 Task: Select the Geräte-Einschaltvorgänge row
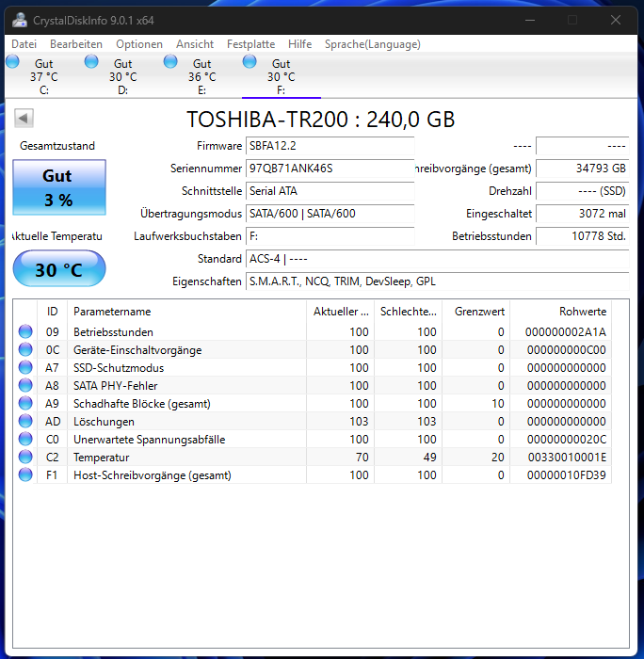coord(312,349)
